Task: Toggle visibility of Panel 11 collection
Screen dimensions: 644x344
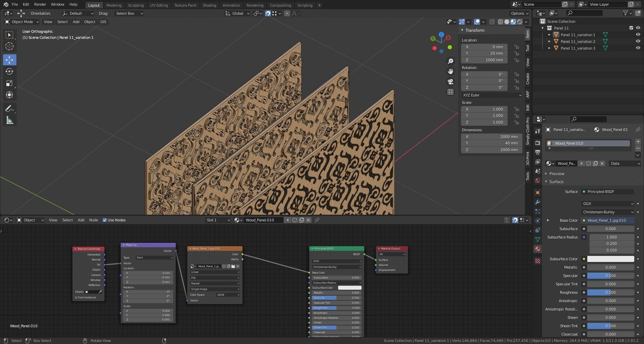Action: coord(638,28)
